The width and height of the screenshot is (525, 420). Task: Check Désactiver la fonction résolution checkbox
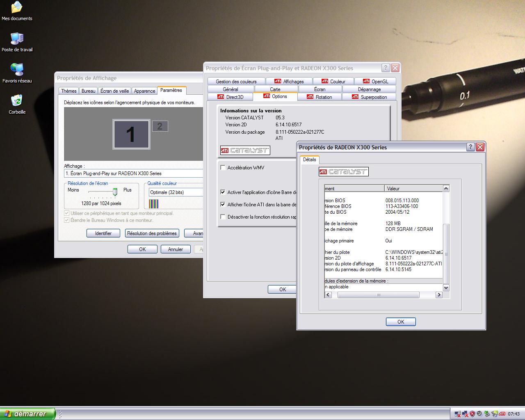[223, 217]
